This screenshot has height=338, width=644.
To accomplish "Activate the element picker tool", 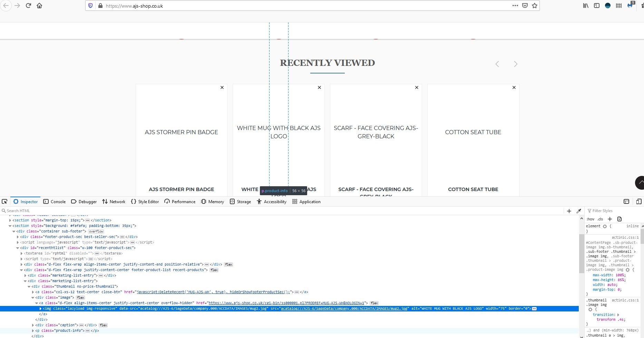I will (4, 201).
